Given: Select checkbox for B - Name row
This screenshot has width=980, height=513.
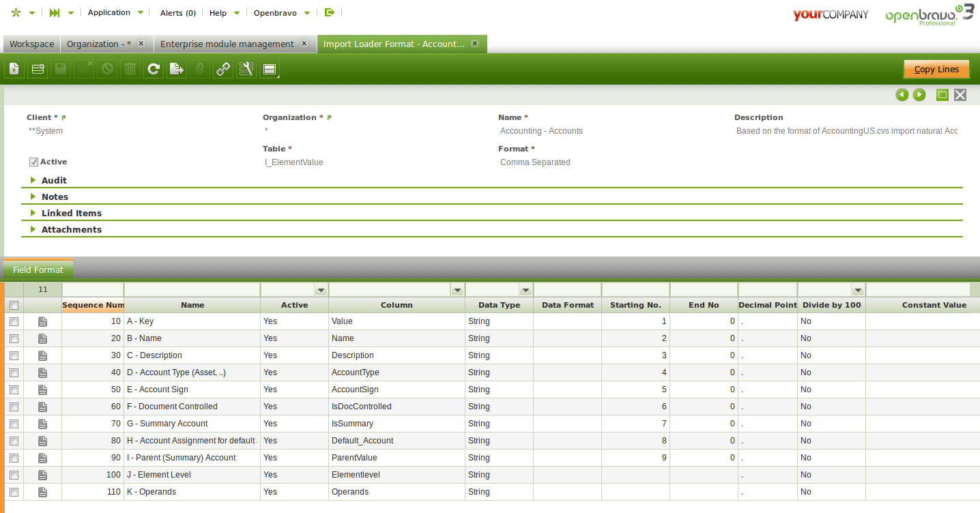Looking at the screenshot, I should (x=14, y=338).
